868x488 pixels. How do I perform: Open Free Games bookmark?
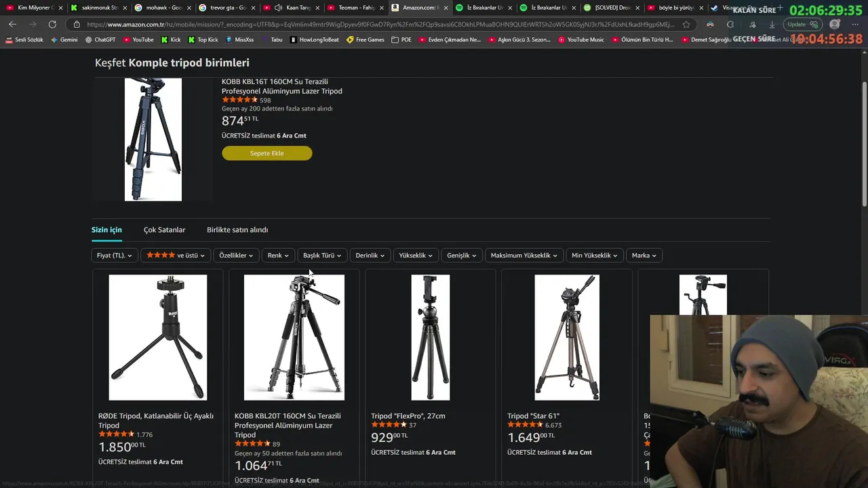[365, 40]
